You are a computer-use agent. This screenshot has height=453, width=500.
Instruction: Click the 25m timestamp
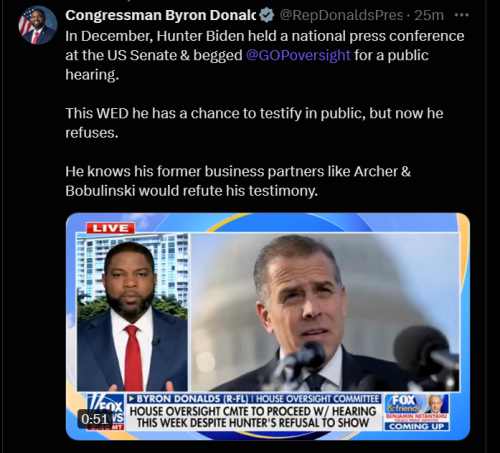pos(429,15)
